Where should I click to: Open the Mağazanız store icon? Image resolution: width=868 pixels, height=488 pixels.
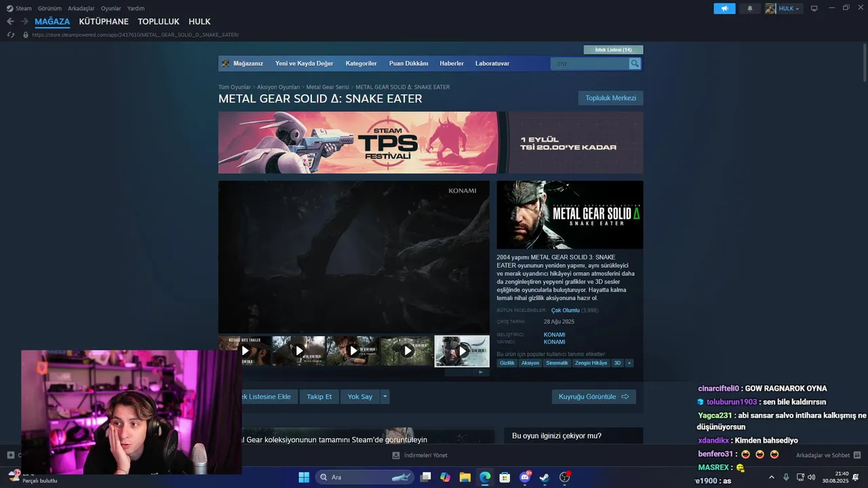226,64
